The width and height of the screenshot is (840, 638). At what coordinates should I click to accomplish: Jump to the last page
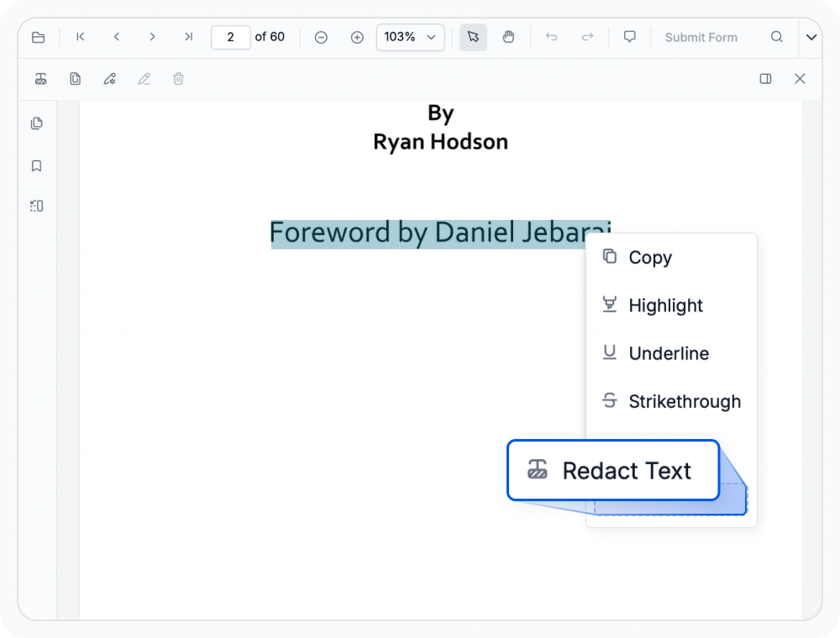(188, 37)
